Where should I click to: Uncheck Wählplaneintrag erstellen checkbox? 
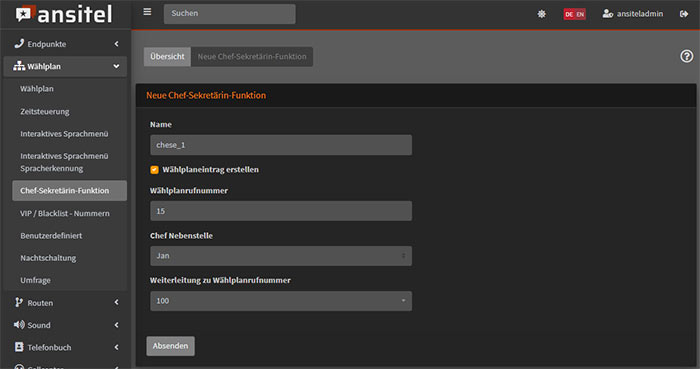click(154, 170)
